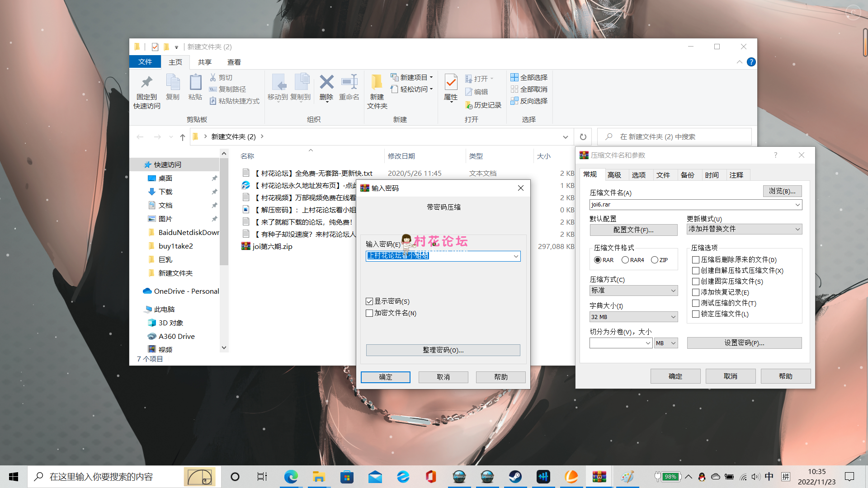Screen dimensions: 868x488
Task: Click Organize passwords (整理密码) button
Action: point(443,350)
